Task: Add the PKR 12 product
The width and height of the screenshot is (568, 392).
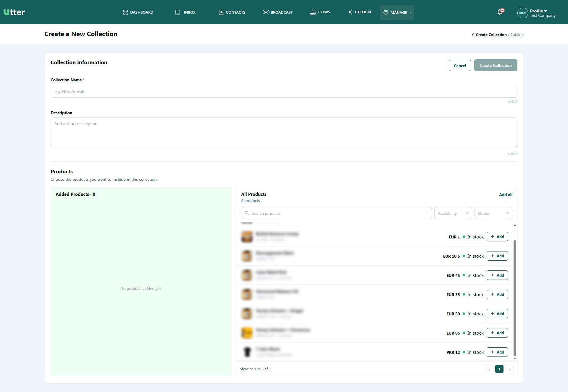Action: [497, 352]
